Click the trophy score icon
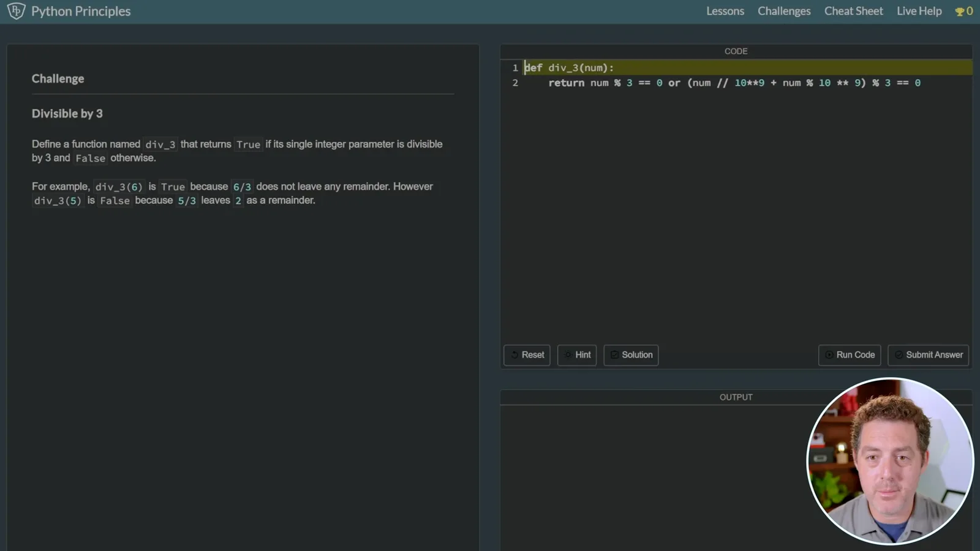Image resolution: width=980 pixels, height=551 pixels. [959, 12]
